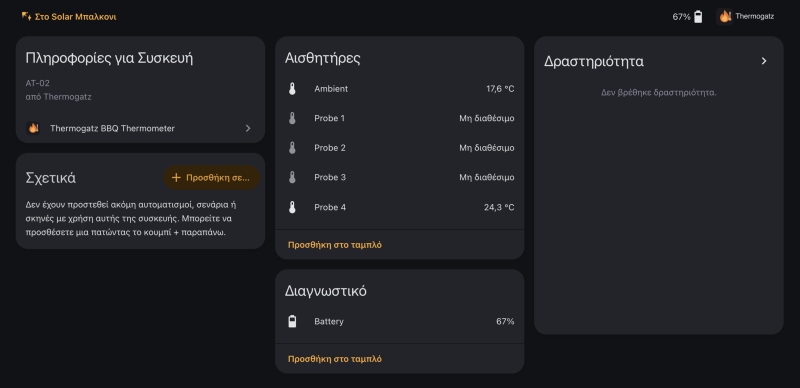The height and width of the screenshot is (388, 800).
Task: Expand Δραστηριότητα with its chevron arrow
Action: 764,61
